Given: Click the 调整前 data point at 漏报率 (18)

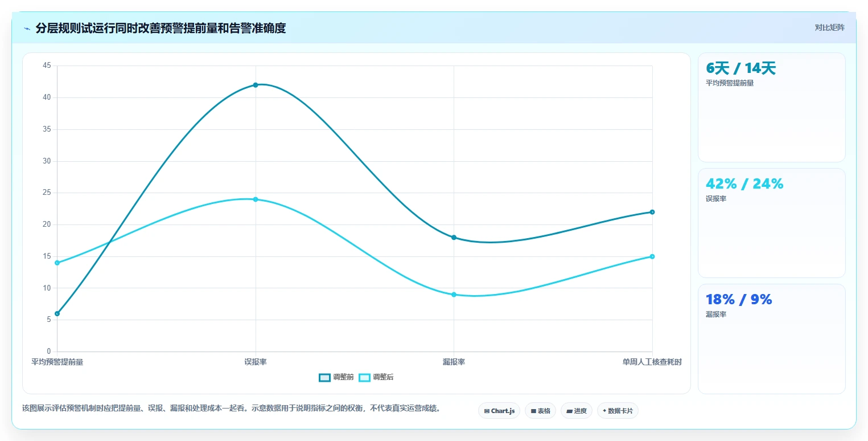Looking at the screenshot, I should pos(454,238).
